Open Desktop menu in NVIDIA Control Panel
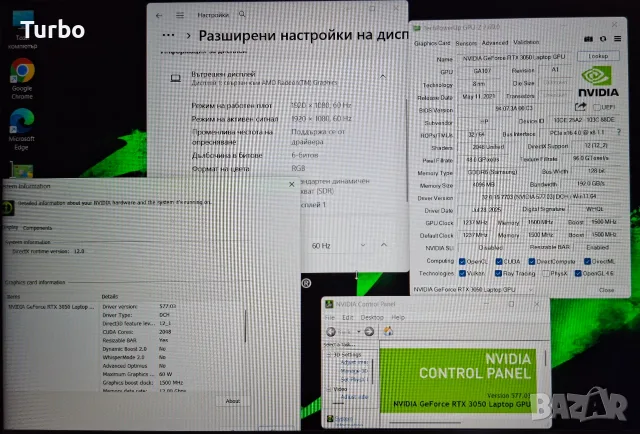 click(372, 317)
